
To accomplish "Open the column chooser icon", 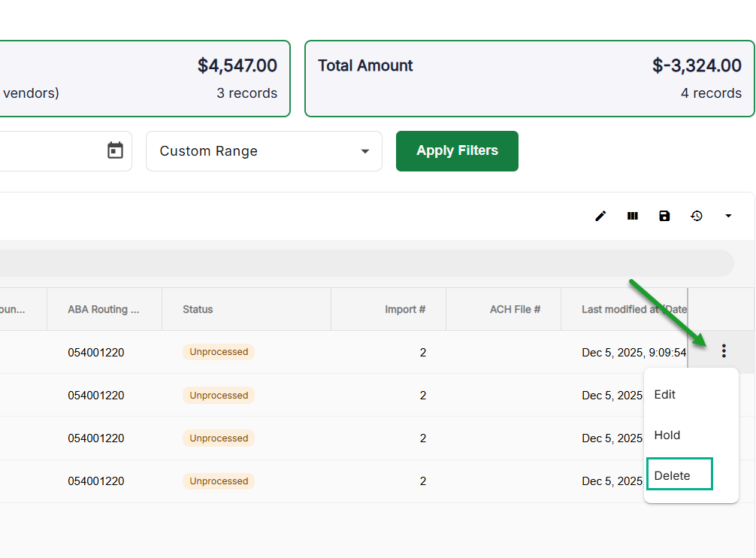I will pyautogui.click(x=633, y=217).
